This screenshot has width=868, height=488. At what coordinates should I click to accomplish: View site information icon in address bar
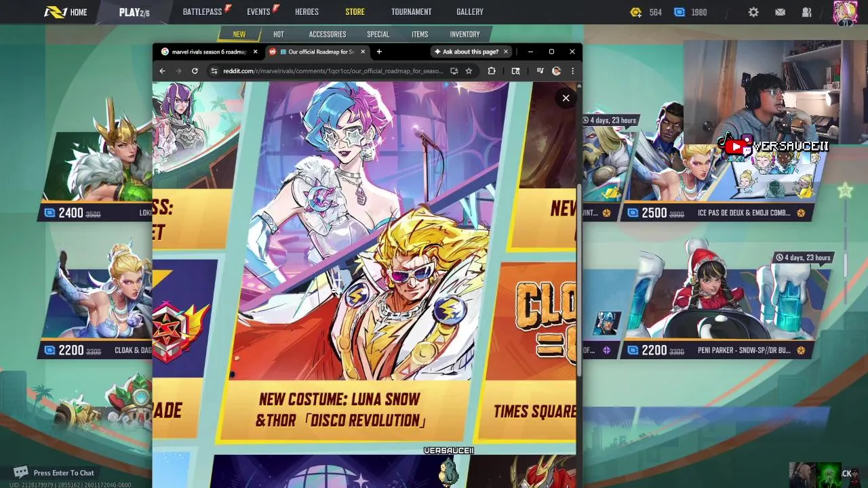(x=214, y=70)
